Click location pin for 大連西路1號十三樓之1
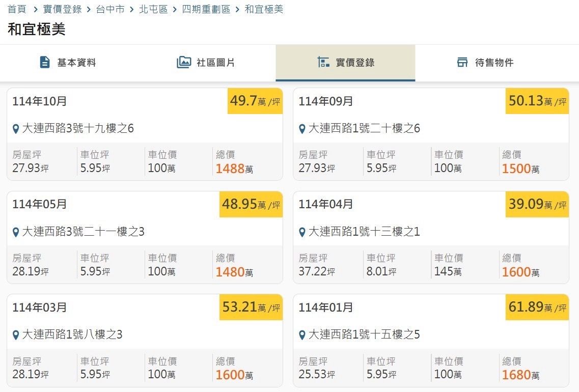Screen dimensions: 579x392 [302, 232]
